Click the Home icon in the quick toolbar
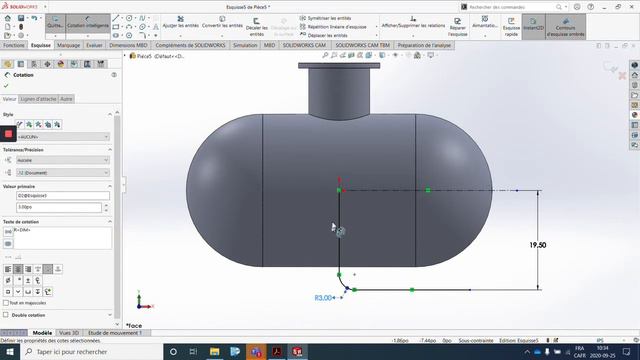640x360 pixels. [x=8, y=18]
